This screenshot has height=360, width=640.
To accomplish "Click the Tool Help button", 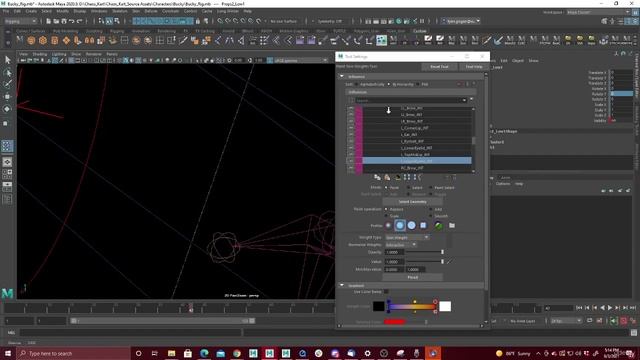I will pyautogui.click(x=474, y=67).
